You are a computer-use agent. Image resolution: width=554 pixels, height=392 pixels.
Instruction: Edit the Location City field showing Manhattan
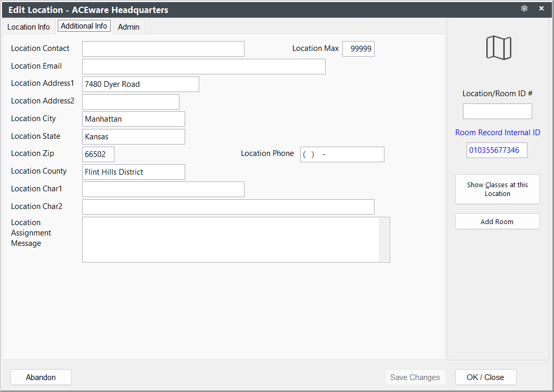[x=134, y=119]
